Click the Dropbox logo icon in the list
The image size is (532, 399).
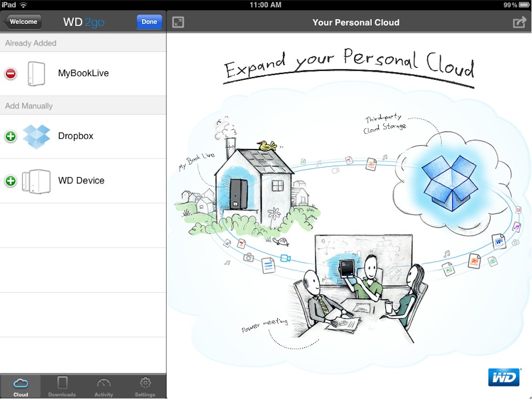(x=36, y=136)
